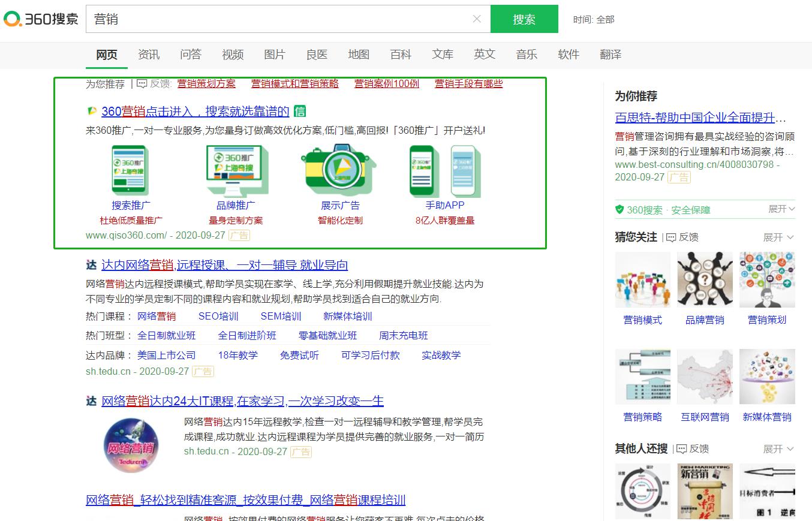
Task: Expand the 360搜索 安全保障 section
Action: [x=781, y=209]
